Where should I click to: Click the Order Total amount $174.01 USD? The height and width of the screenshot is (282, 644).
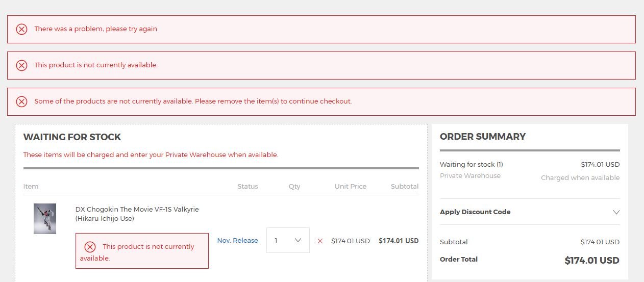click(x=592, y=261)
